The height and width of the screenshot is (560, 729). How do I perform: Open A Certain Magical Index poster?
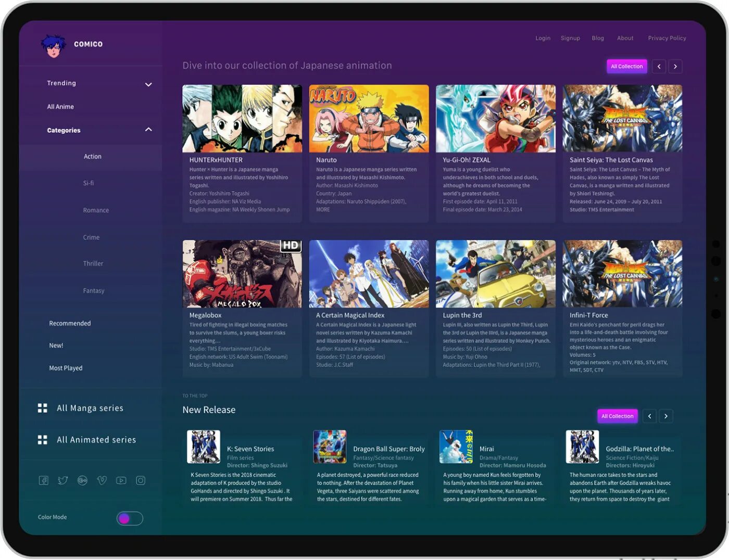[x=369, y=274]
